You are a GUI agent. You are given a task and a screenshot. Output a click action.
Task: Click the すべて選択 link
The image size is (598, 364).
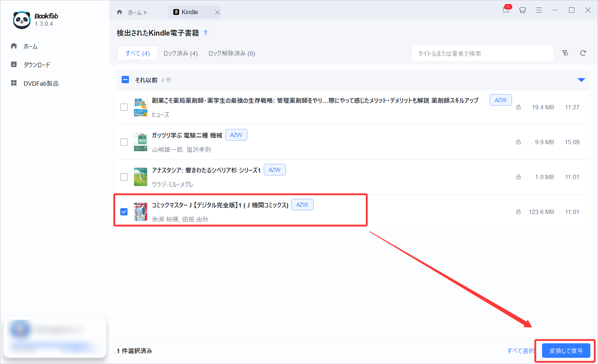[521, 351]
